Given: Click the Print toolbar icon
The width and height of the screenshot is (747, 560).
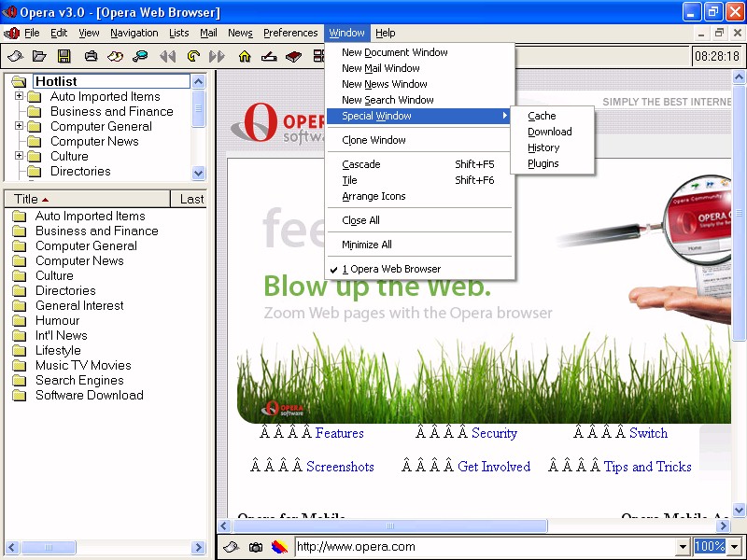Looking at the screenshot, I should coord(91,56).
